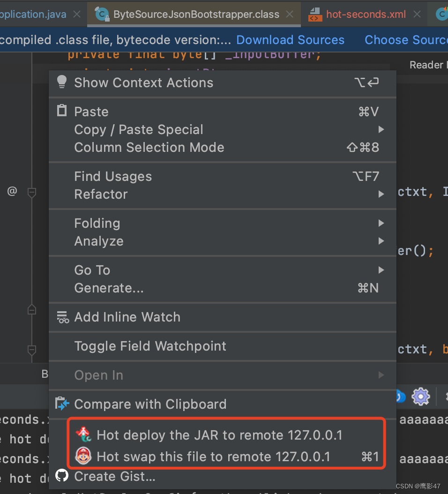448x494 pixels.
Task: Select Find Usages in the context menu
Action: [x=113, y=176]
